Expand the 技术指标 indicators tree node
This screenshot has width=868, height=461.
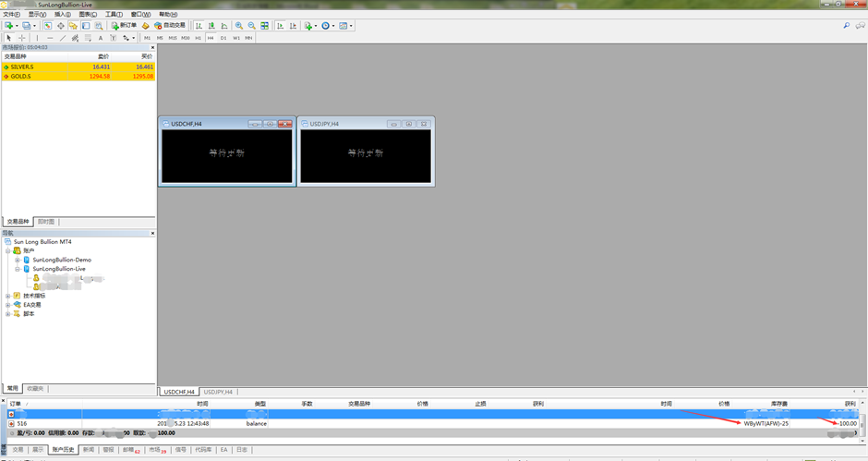(x=8, y=296)
